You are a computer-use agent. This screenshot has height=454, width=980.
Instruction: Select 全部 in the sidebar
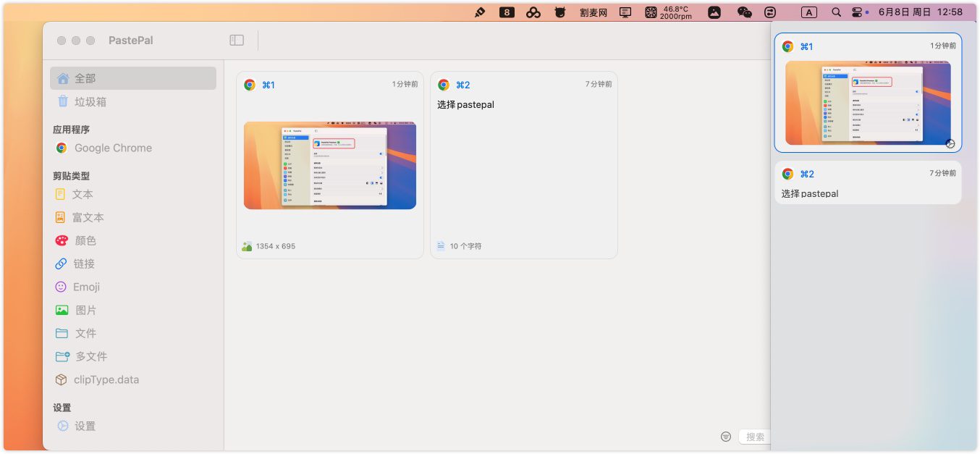tap(133, 78)
